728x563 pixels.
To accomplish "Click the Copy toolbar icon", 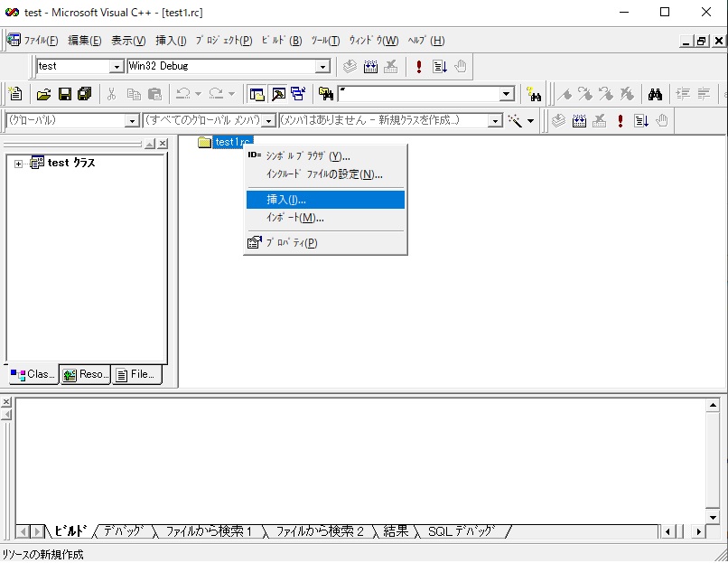I will point(134,94).
